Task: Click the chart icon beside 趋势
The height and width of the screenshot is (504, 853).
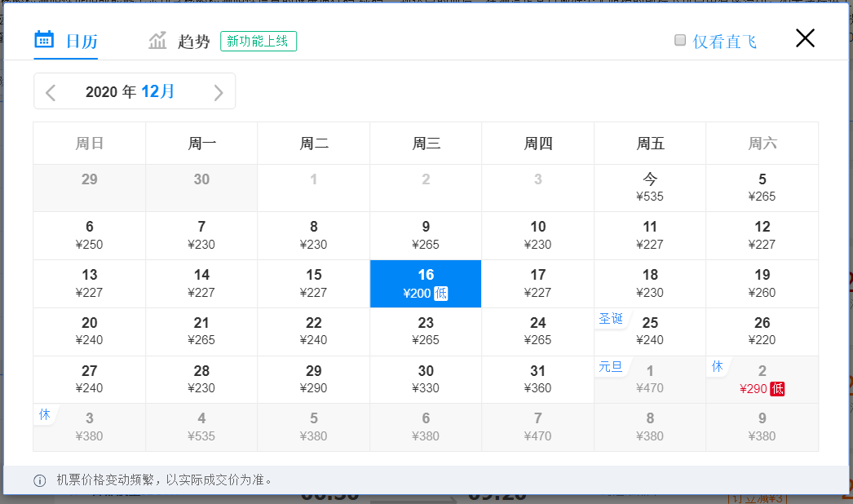Action: (157, 40)
